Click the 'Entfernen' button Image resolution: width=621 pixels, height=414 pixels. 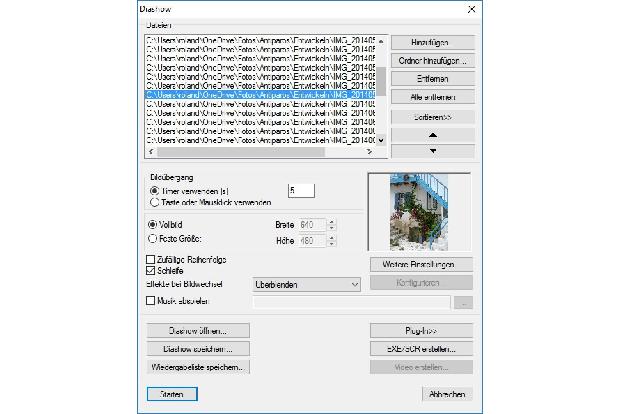click(x=433, y=79)
